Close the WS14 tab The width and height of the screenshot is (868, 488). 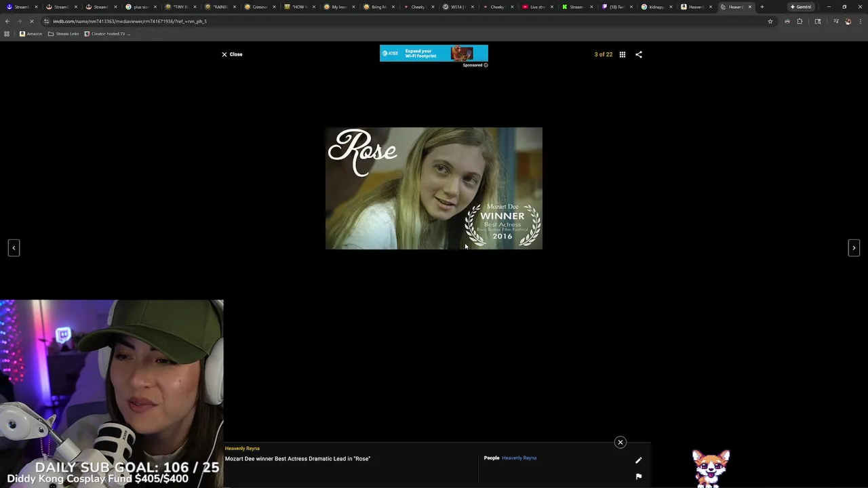point(472,7)
